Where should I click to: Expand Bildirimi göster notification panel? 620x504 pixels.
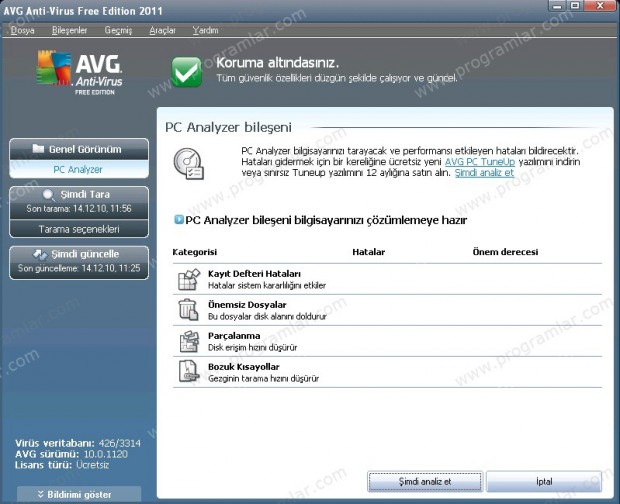(79, 494)
